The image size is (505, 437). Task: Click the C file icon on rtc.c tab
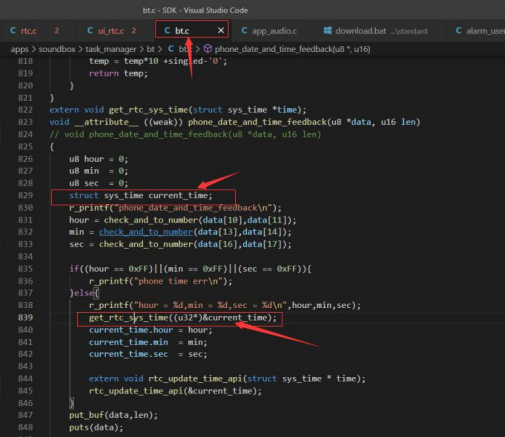click(x=13, y=31)
